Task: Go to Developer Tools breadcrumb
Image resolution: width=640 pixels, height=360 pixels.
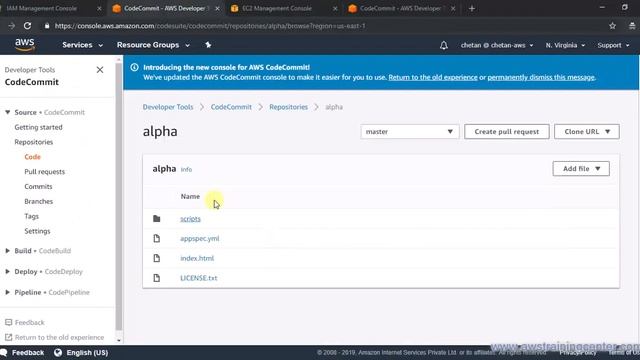Action: [168, 107]
